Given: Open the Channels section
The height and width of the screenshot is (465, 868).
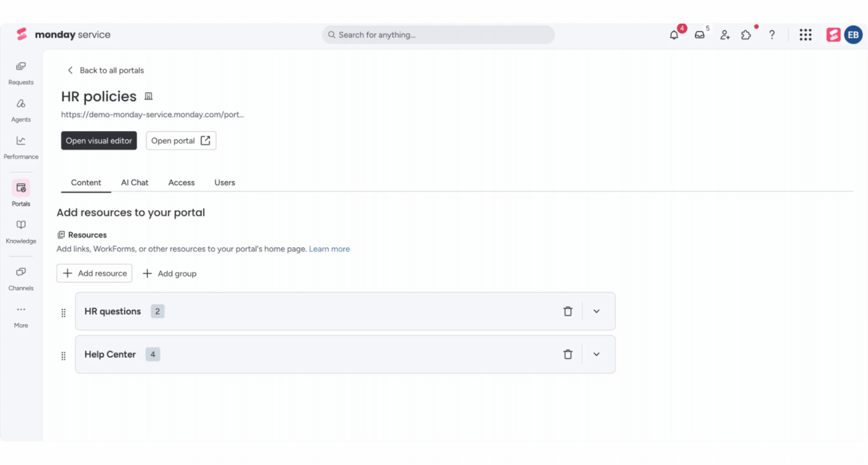Looking at the screenshot, I should pyautogui.click(x=21, y=279).
